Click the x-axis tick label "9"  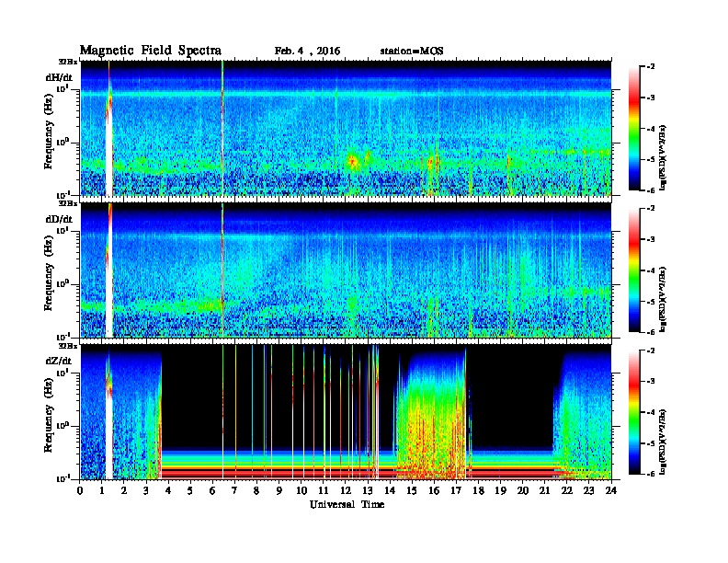pos(279,490)
